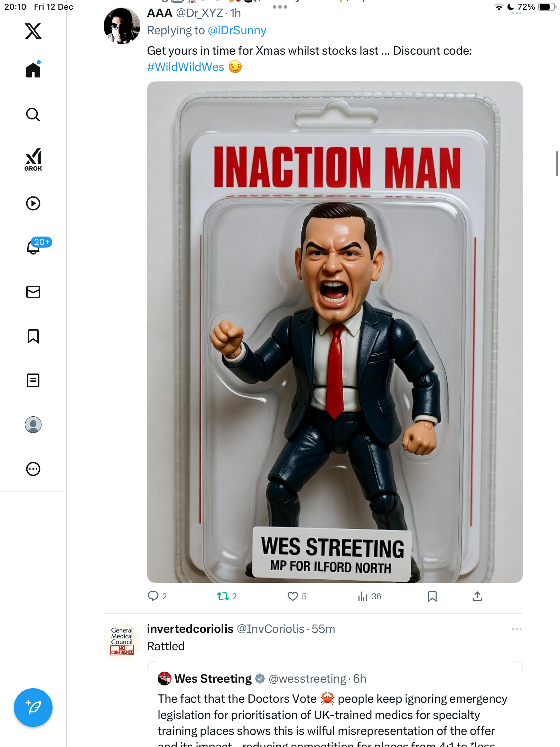Open the three-dot menu at top center

tap(280, 7)
